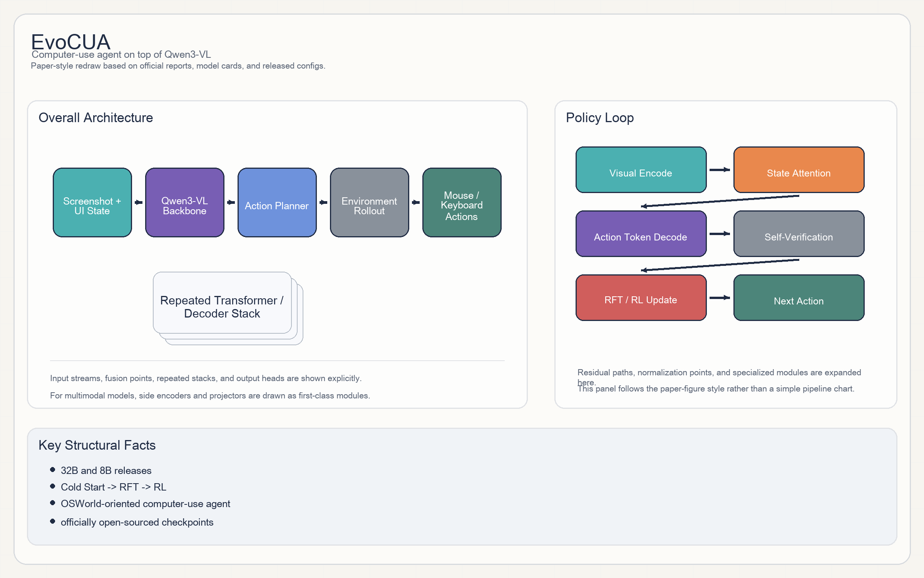The height and width of the screenshot is (578, 924).
Task: Click the Action Token Decode node
Action: pyautogui.click(x=641, y=234)
